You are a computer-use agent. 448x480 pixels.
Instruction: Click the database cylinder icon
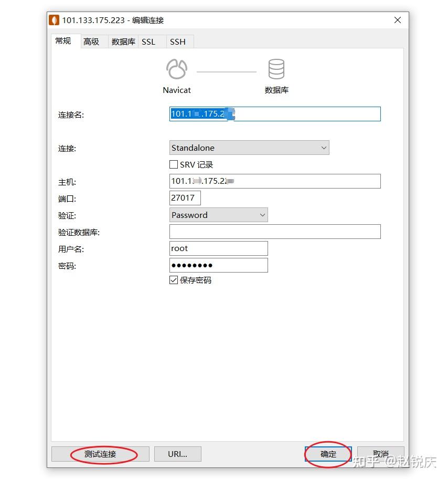pyautogui.click(x=276, y=69)
